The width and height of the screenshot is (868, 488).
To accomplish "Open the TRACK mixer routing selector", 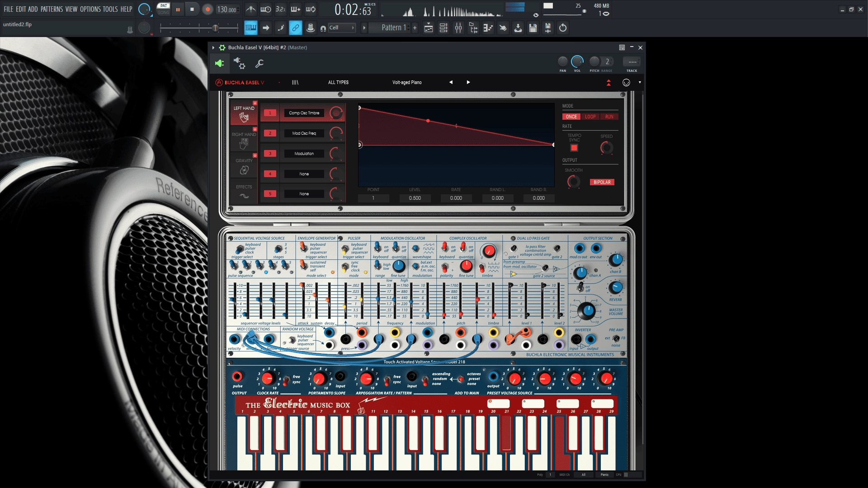I will 632,62.
